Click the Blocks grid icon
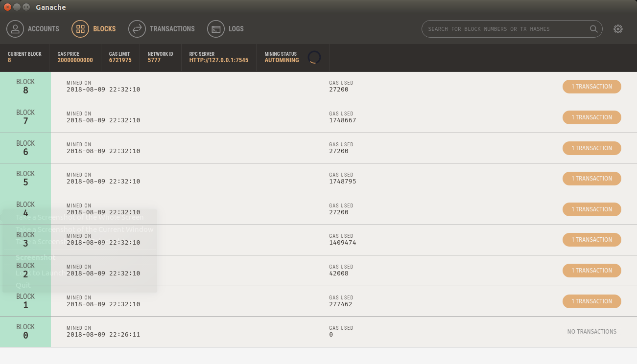 [80, 29]
